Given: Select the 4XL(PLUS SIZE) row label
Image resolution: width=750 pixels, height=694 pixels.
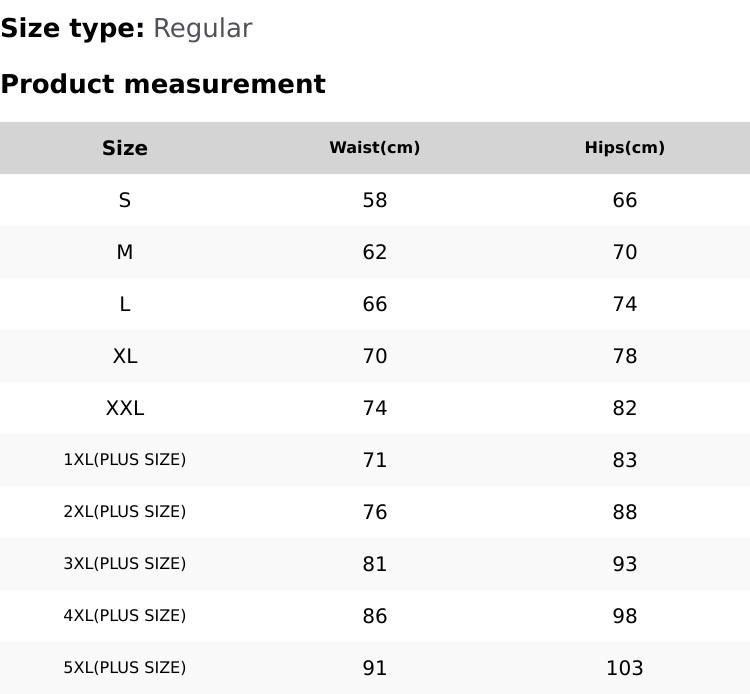Looking at the screenshot, I should (x=125, y=616).
